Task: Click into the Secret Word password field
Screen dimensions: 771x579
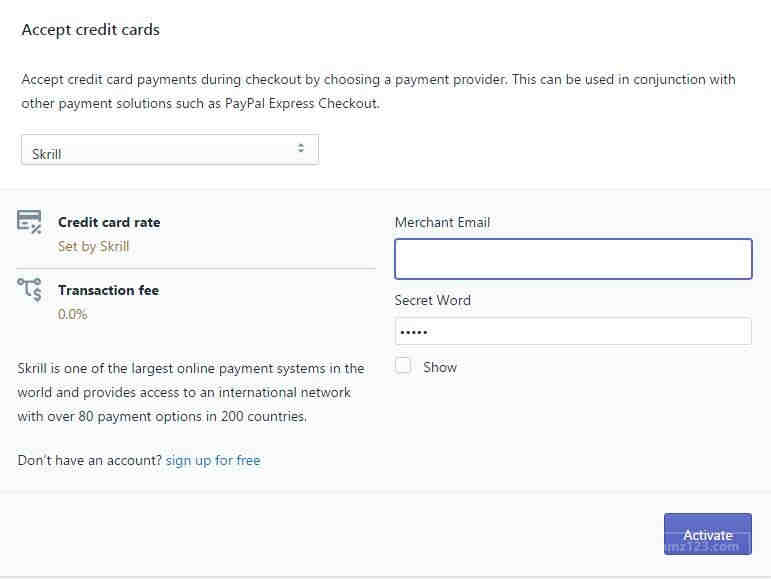Action: tap(573, 331)
